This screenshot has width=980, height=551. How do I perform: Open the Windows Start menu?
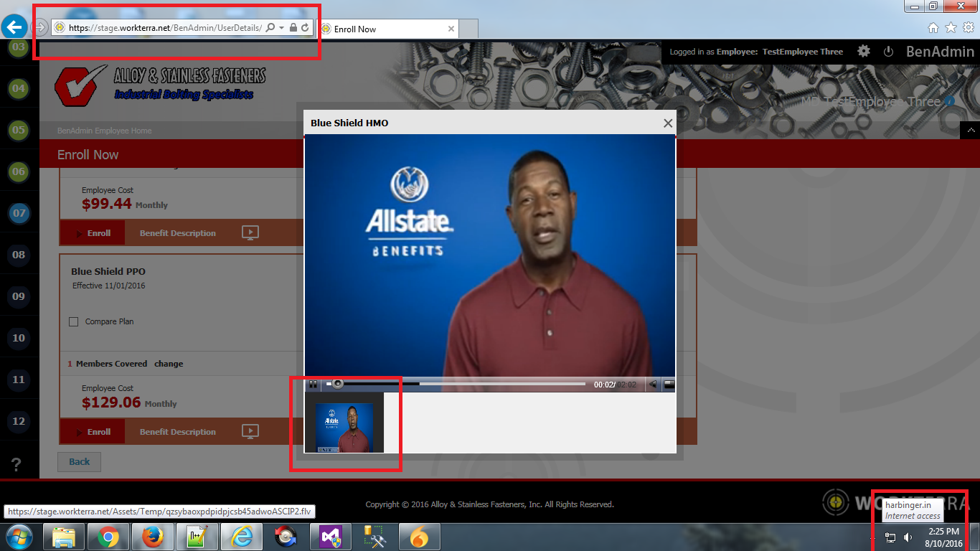click(x=19, y=537)
